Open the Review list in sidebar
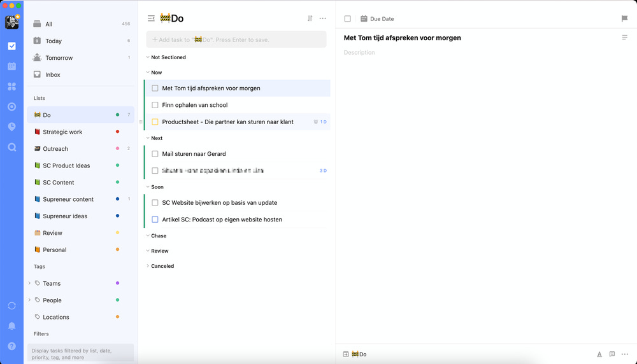Viewport: 637px width, 364px height. click(80, 233)
